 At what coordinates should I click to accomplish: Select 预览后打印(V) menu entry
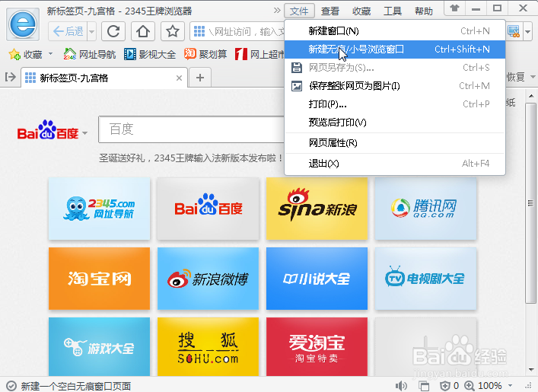(395, 123)
